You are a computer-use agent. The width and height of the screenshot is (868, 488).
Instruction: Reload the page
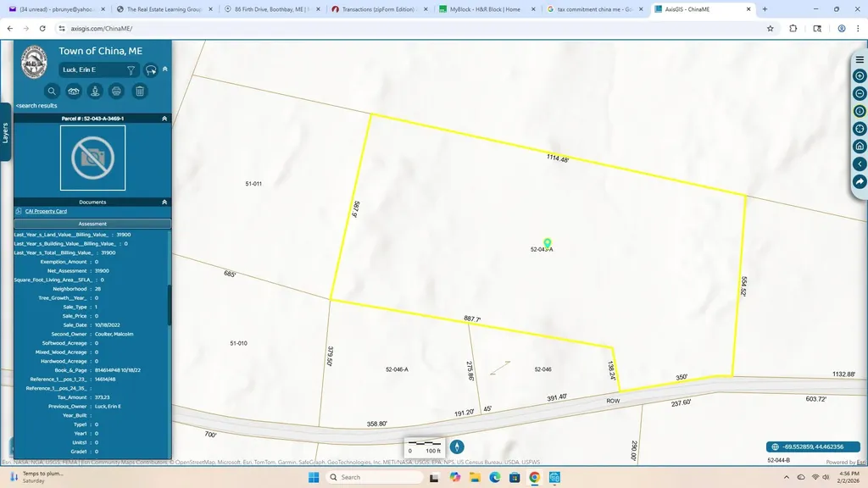click(x=42, y=28)
